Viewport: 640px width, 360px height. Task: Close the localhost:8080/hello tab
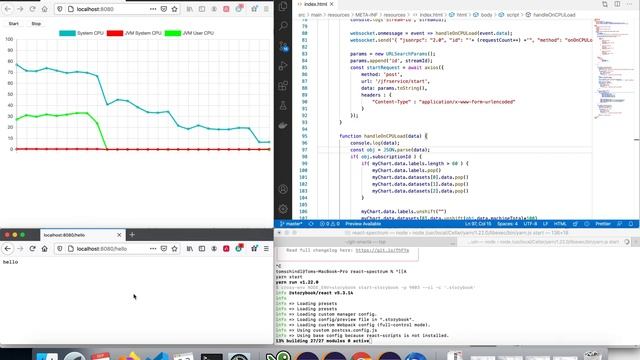click(x=119, y=235)
